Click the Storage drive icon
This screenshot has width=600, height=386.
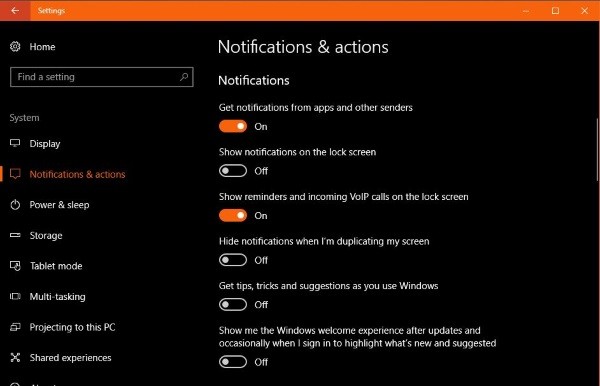pyautogui.click(x=15, y=235)
